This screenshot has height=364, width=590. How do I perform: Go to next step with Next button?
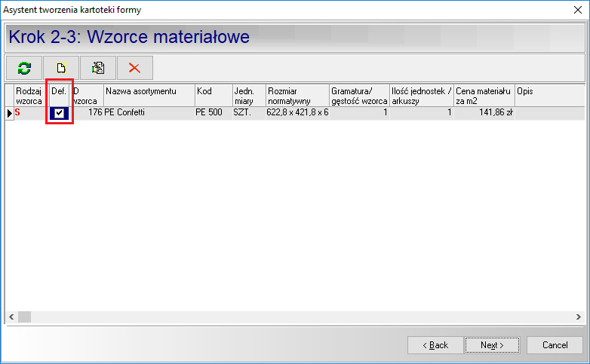click(x=491, y=345)
